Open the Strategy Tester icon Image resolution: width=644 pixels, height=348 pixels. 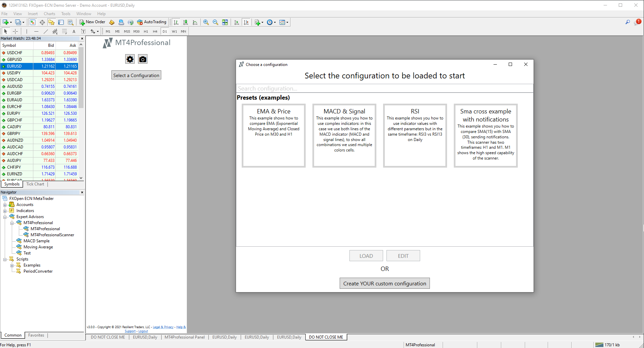pyautogui.click(x=70, y=22)
